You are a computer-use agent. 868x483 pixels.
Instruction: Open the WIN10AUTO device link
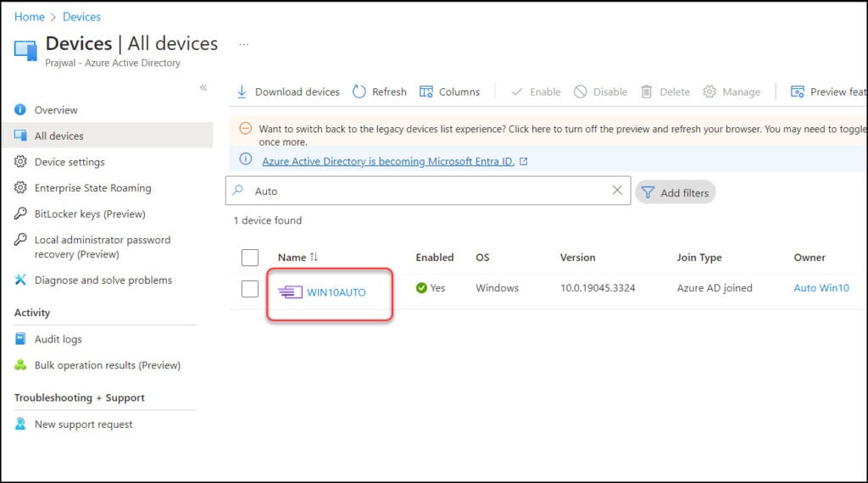tap(336, 292)
